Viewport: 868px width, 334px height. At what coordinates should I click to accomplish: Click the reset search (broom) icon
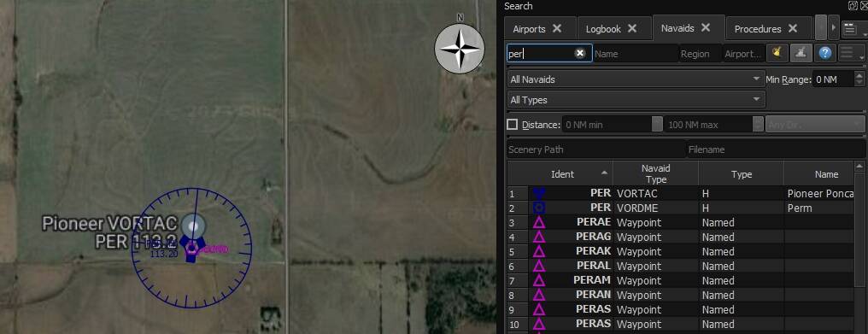[x=777, y=53]
